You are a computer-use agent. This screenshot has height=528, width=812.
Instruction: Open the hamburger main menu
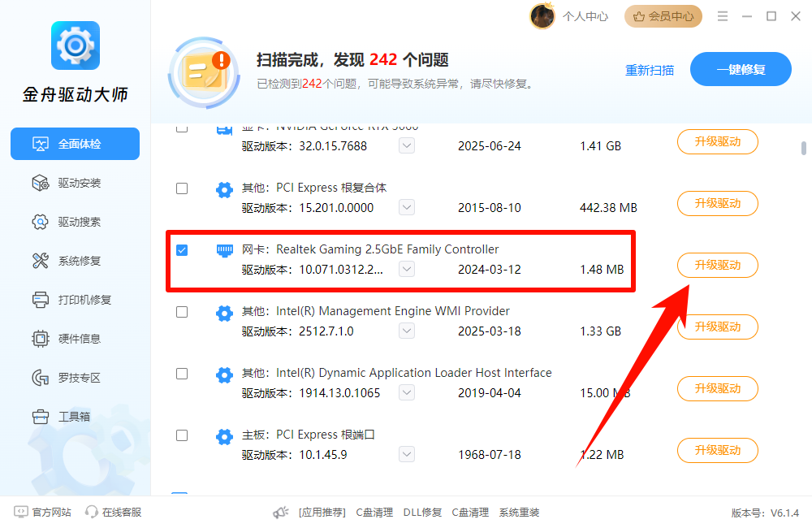tap(723, 16)
